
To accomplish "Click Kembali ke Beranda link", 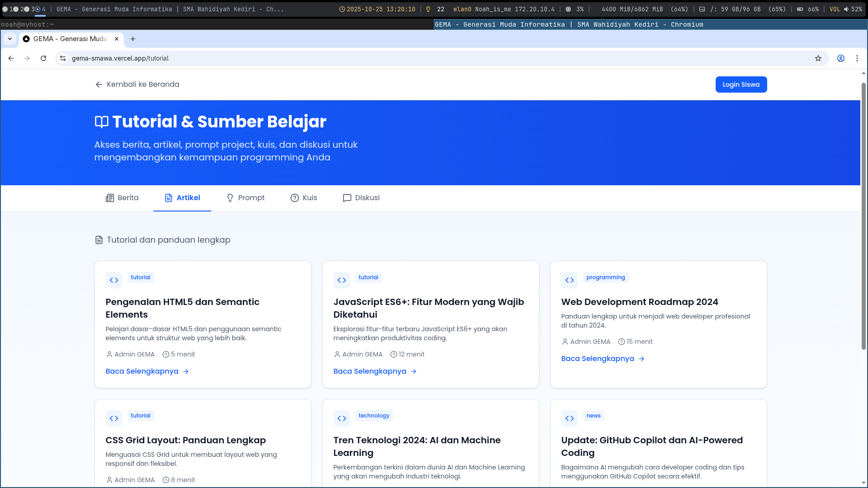I will pyautogui.click(x=137, y=84).
